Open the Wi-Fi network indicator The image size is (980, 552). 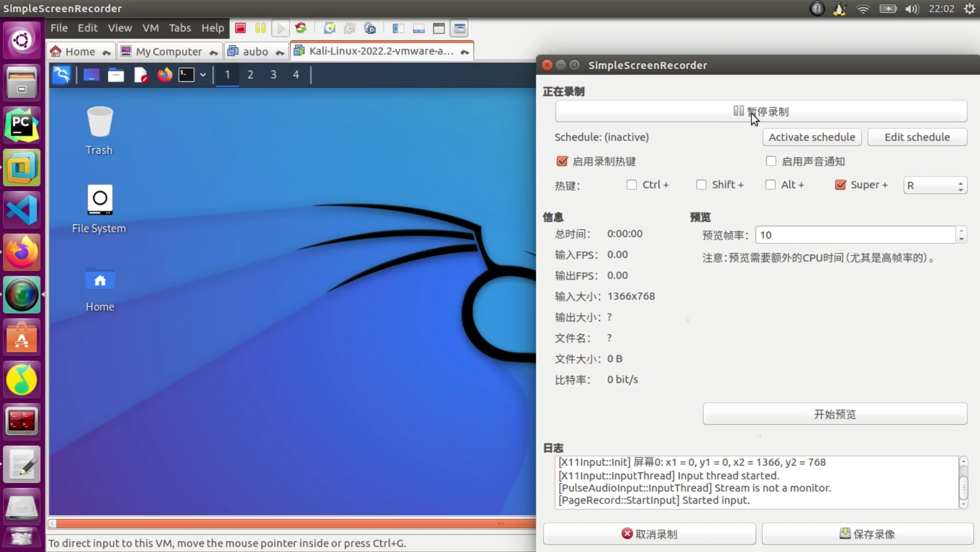863,9
